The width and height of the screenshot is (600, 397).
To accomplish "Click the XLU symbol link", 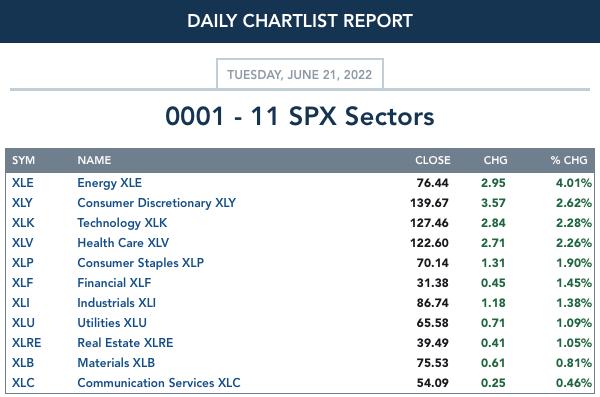I will point(23,322).
